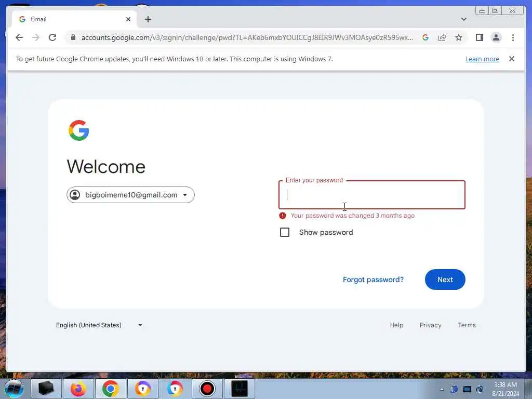Reload the page with the refresh icon
532x399 pixels.
click(52, 37)
